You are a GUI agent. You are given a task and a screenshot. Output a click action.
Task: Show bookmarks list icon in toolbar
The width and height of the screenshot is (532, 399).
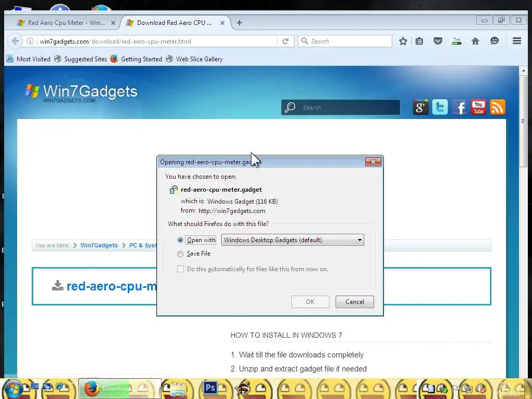tap(419, 41)
